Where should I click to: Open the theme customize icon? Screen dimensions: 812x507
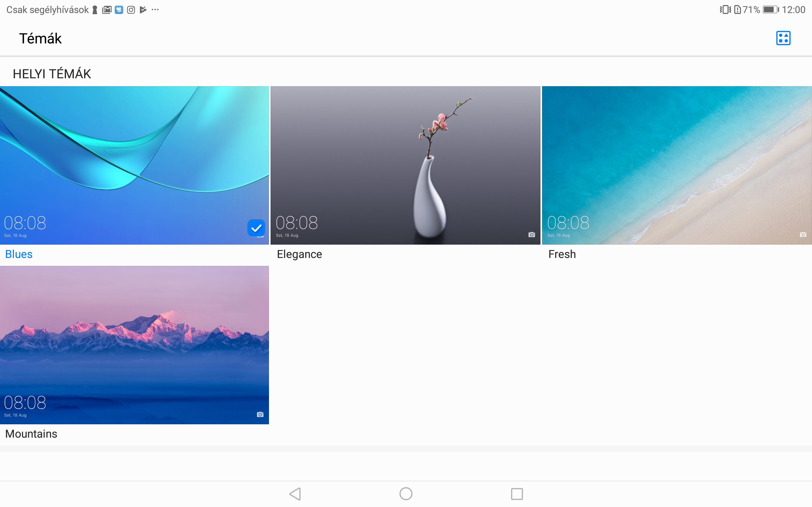[x=783, y=38]
